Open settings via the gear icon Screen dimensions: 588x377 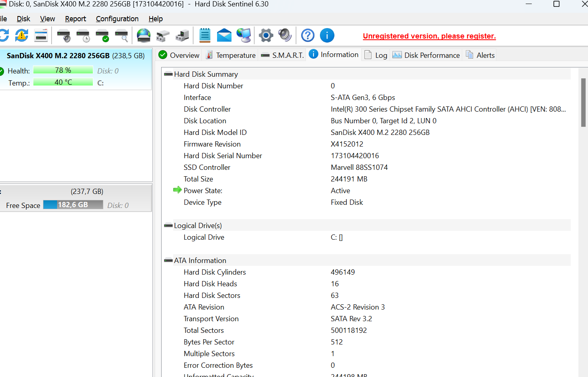coord(266,36)
